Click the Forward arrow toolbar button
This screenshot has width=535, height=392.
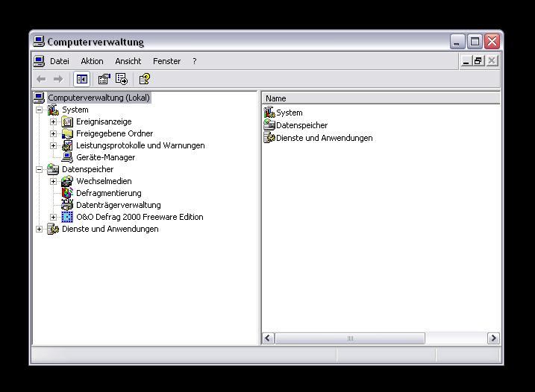click(x=58, y=79)
